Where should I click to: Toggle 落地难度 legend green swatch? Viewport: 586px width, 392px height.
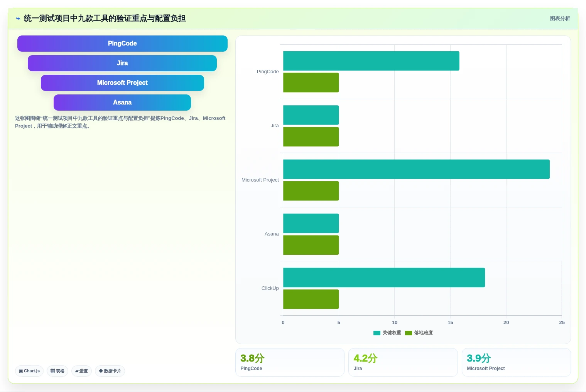click(409, 333)
